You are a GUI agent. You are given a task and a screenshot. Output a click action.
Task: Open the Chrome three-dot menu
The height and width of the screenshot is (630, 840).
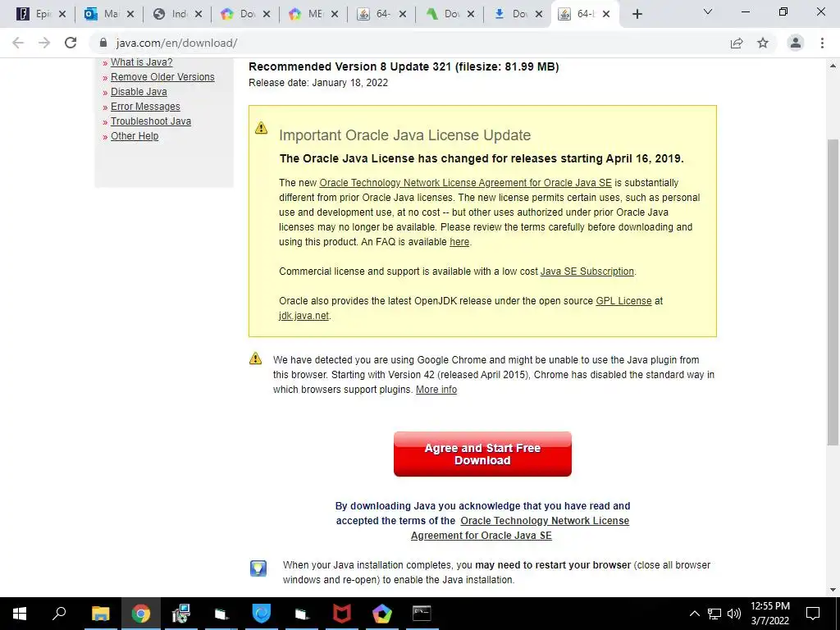pos(822,43)
